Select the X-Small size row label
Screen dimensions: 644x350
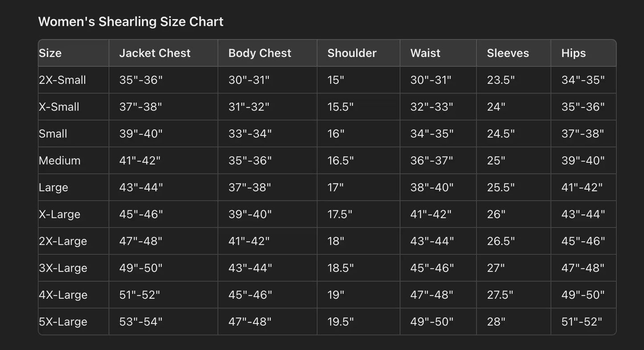point(59,107)
